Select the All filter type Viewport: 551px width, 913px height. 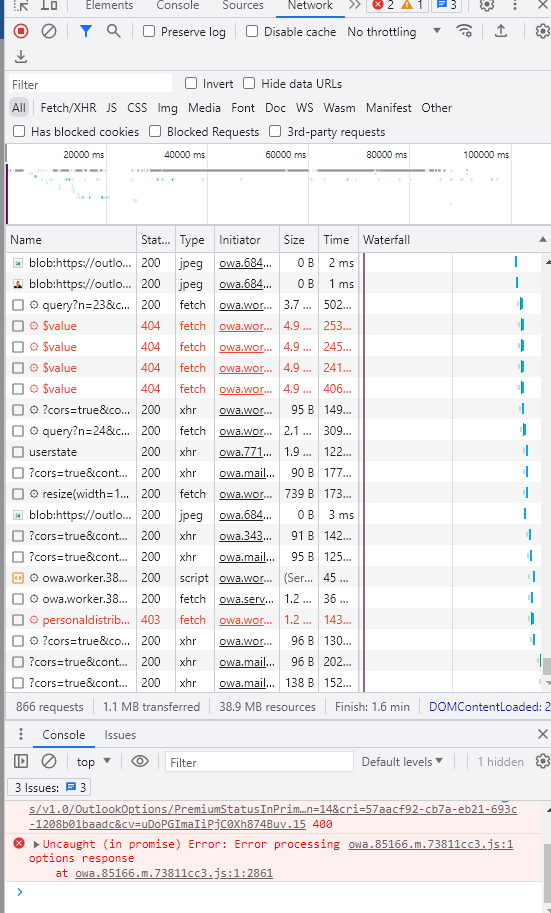(x=19, y=108)
